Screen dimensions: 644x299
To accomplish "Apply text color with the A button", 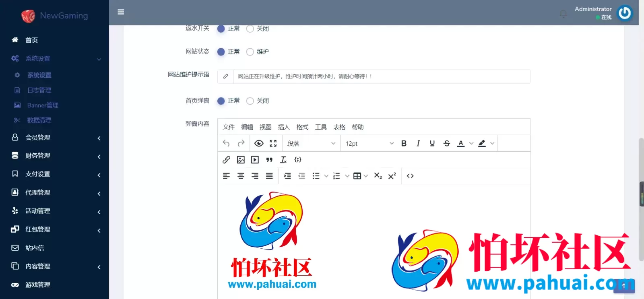I will [461, 143].
